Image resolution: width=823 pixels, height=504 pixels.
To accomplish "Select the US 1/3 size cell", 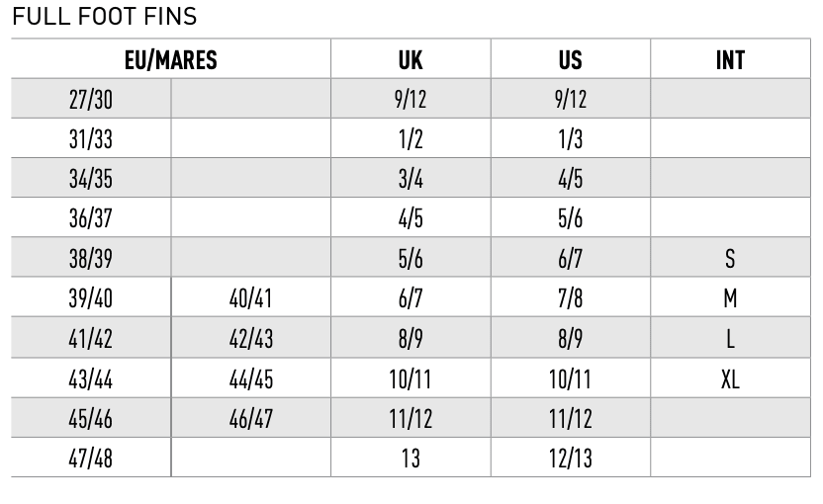I will pos(571,139).
